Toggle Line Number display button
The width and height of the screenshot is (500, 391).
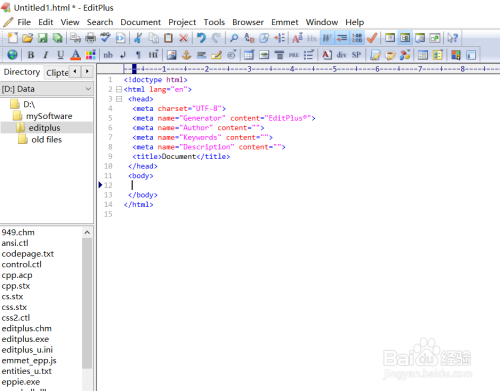click(357, 38)
